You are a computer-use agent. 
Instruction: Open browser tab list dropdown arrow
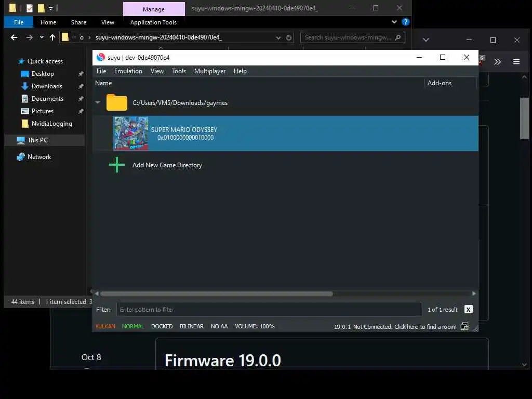(426, 40)
